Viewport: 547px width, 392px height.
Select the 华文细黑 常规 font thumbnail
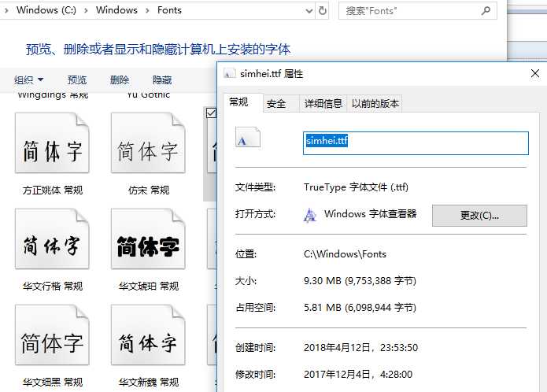[x=52, y=335]
